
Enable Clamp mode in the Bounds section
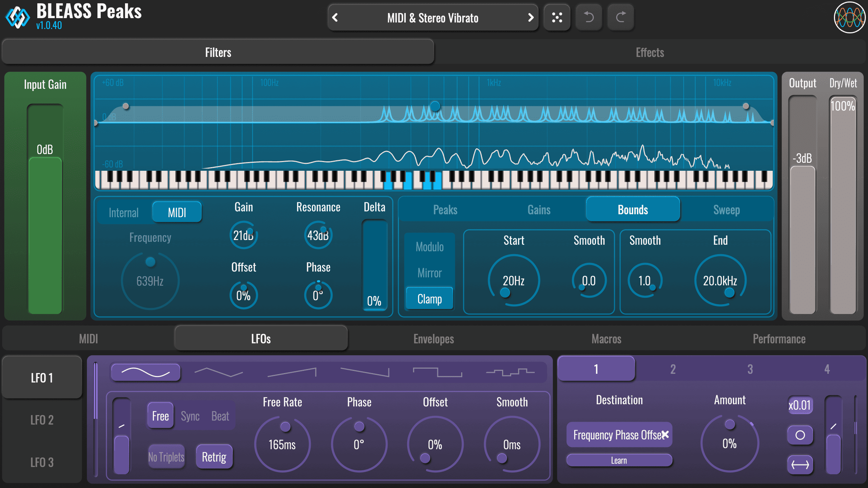(x=429, y=298)
